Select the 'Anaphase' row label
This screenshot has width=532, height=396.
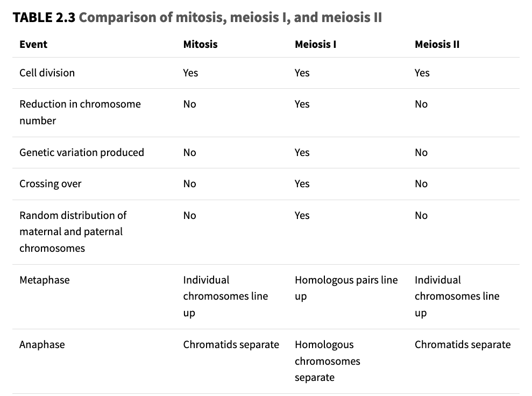click(42, 344)
